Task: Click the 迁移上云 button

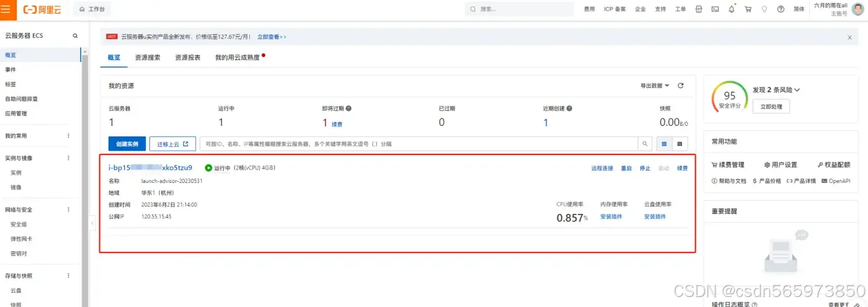Action: [x=172, y=144]
